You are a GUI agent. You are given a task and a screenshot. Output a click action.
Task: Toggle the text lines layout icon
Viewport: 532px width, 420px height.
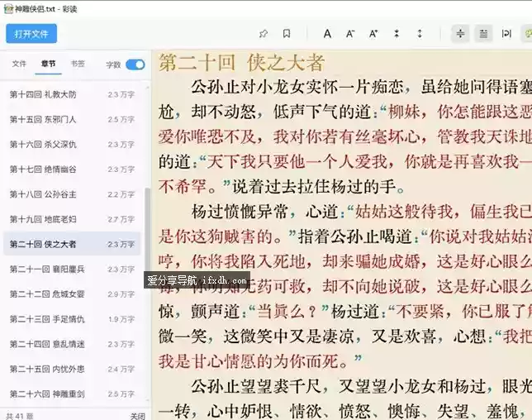pyautogui.click(x=483, y=34)
